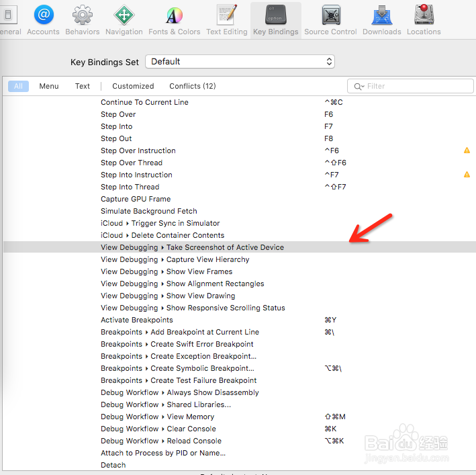
Task: Select Add Breakpoint at Current Line row
Action: (239, 332)
